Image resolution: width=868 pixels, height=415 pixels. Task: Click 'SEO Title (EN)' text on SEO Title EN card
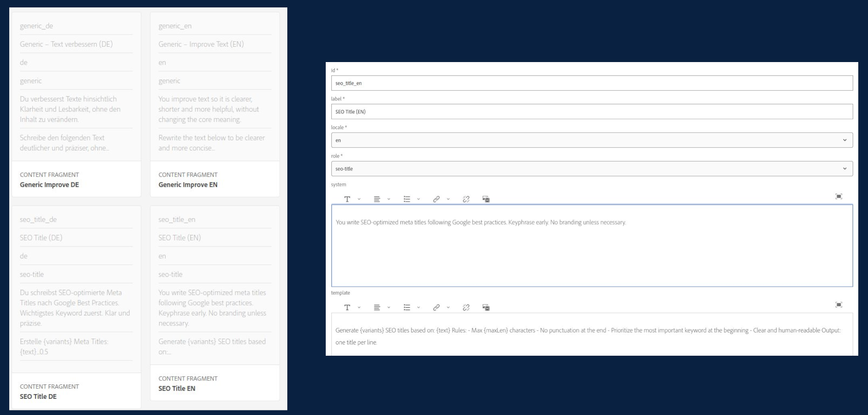pyautogui.click(x=180, y=238)
